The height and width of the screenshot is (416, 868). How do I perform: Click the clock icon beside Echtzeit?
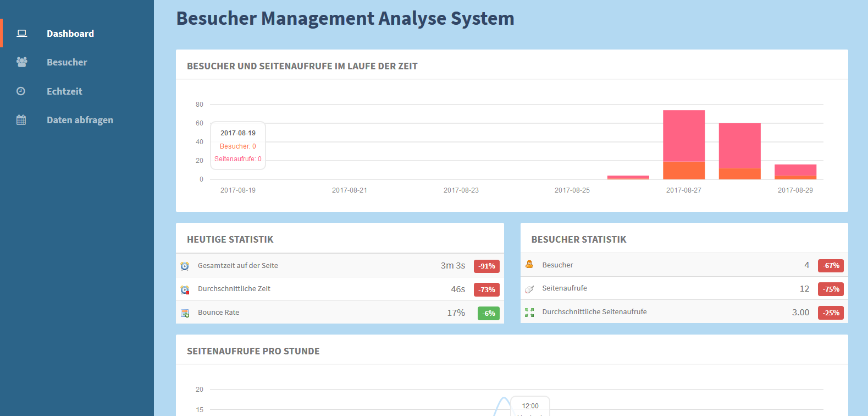coord(21,91)
